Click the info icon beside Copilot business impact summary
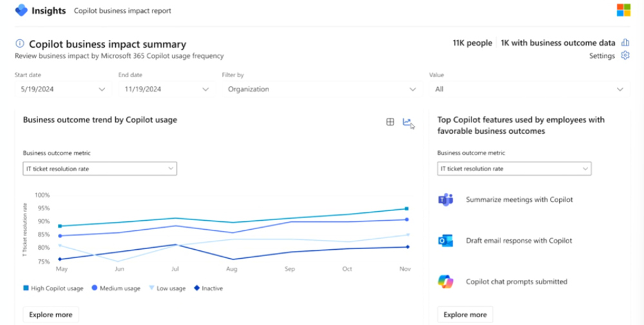 [20, 44]
